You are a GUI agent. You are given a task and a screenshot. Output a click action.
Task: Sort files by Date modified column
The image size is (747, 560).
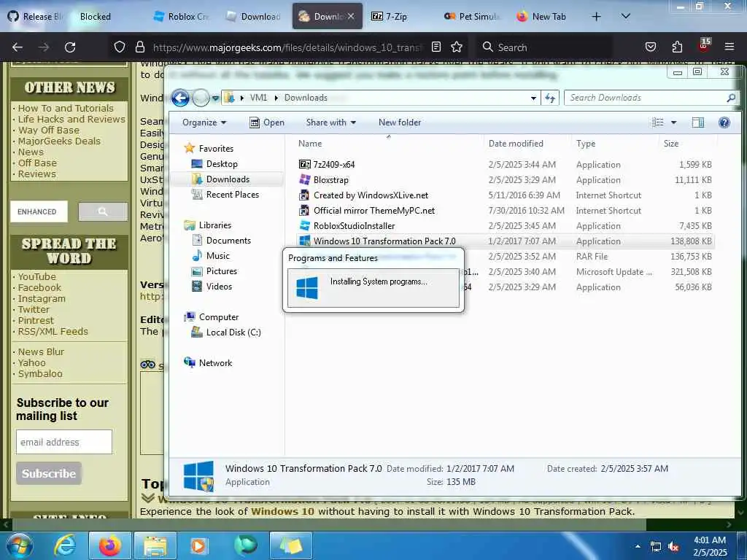coord(516,144)
